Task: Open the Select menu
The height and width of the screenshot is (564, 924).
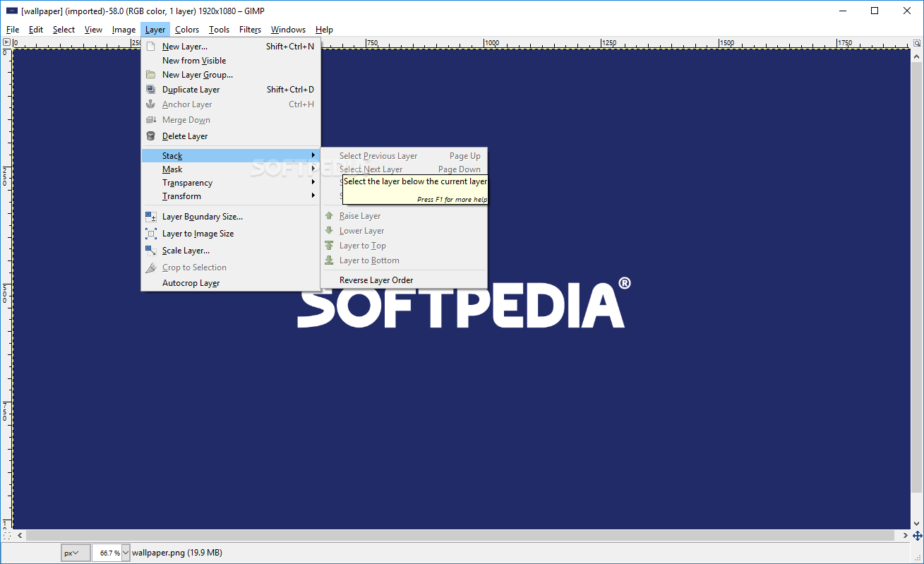Action: (64, 30)
